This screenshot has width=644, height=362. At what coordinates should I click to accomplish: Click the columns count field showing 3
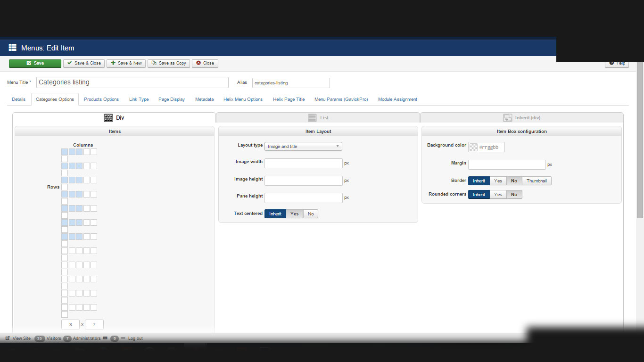pos(71,325)
